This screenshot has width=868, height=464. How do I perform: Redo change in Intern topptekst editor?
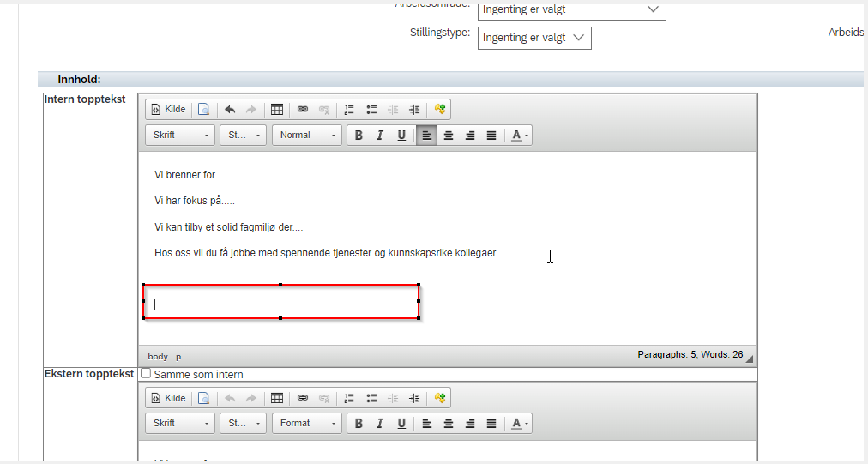point(250,109)
